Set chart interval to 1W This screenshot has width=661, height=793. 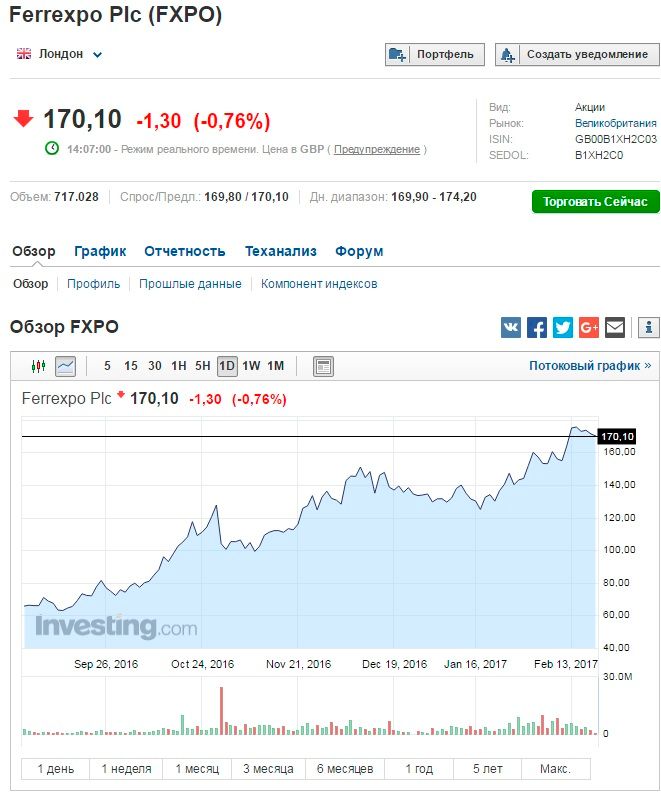pyautogui.click(x=251, y=366)
